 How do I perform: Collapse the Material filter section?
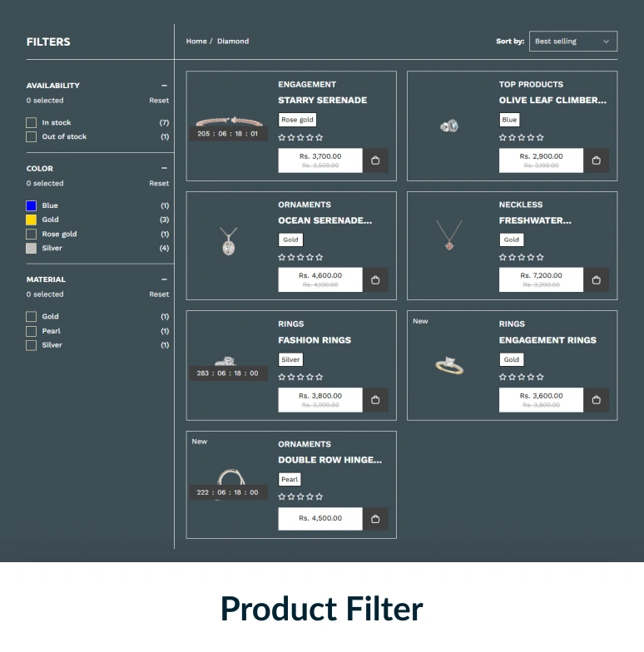click(164, 279)
